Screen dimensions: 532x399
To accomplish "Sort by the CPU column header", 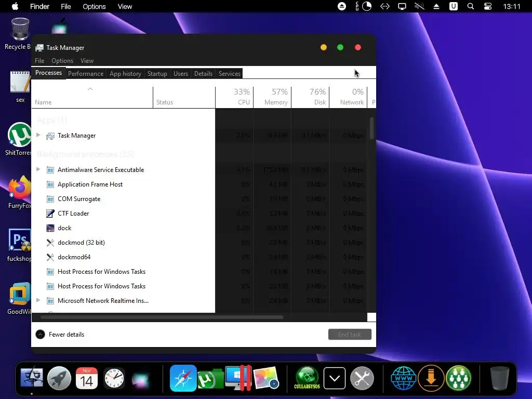I will [234, 97].
